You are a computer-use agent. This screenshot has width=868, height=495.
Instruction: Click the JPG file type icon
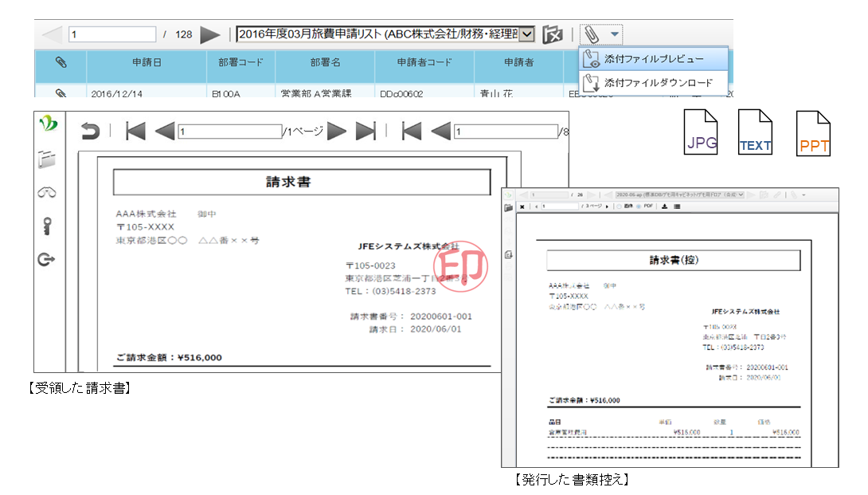701,132
